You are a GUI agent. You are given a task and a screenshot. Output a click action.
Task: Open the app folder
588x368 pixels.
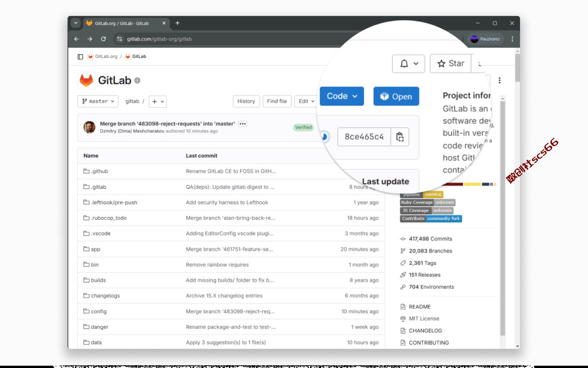pos(96,249)
